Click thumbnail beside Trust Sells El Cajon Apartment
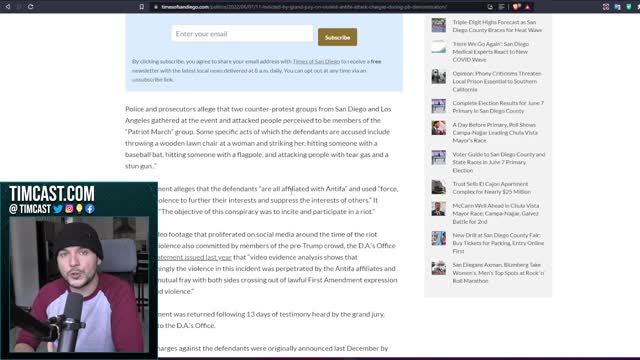 point(439,187)
